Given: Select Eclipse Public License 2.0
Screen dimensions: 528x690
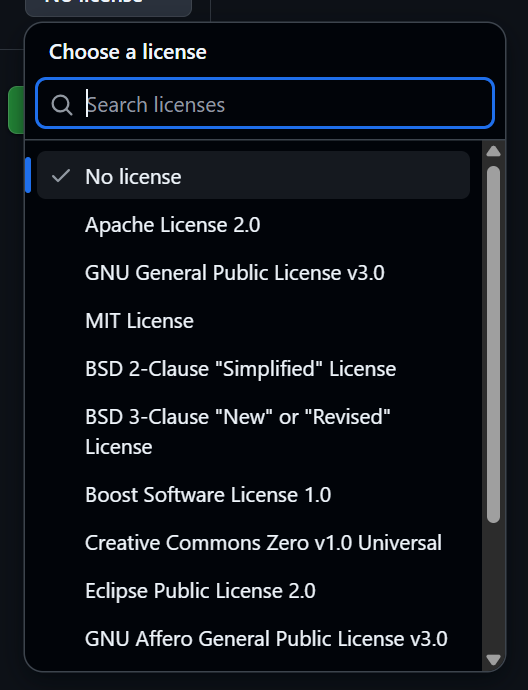Looking at the screenshot, I should 253,591.
